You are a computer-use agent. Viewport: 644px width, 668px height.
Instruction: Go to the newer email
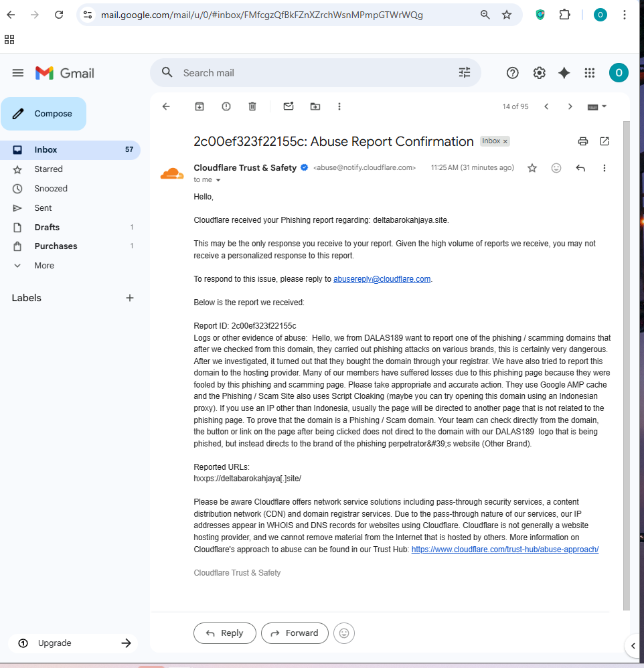[546, 106]
